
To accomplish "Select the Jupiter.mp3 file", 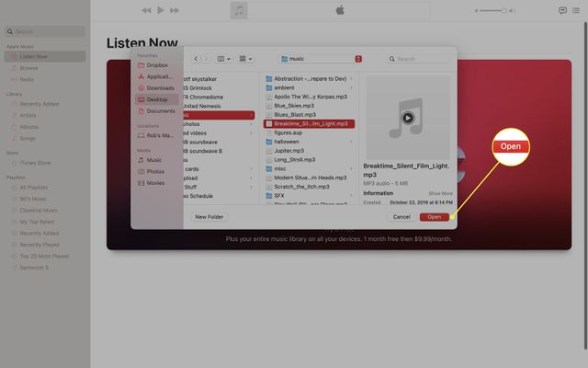I will point(288,151).
